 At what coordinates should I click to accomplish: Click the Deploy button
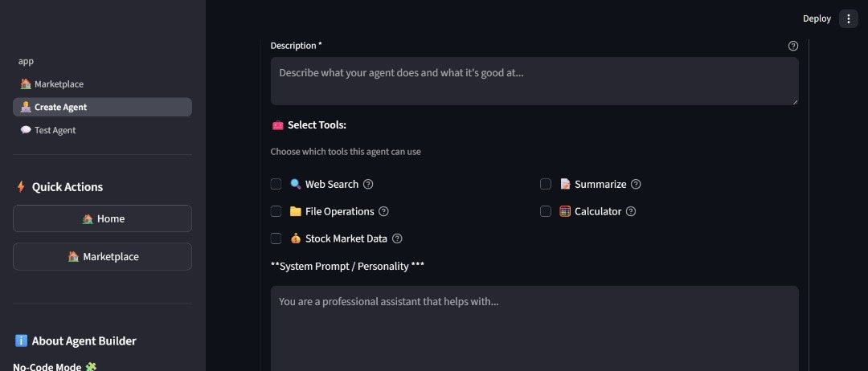click(817, 18)
